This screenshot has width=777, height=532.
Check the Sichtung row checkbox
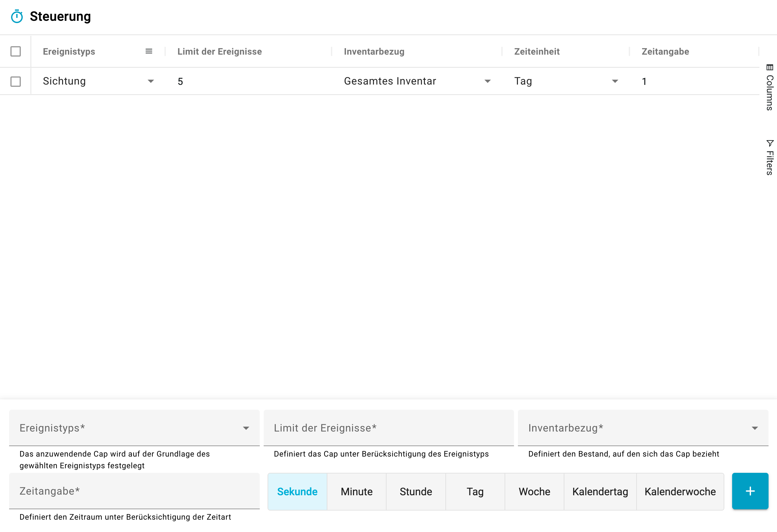pyautogui.click(x=16, y=82)
